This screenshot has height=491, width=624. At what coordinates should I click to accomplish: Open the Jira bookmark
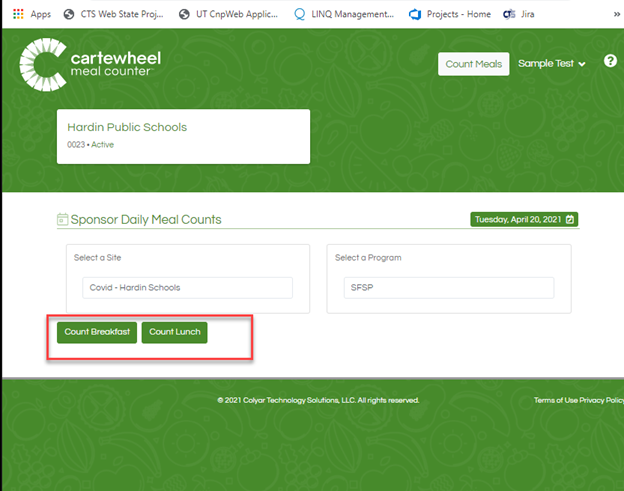click(x=519, y=14)
